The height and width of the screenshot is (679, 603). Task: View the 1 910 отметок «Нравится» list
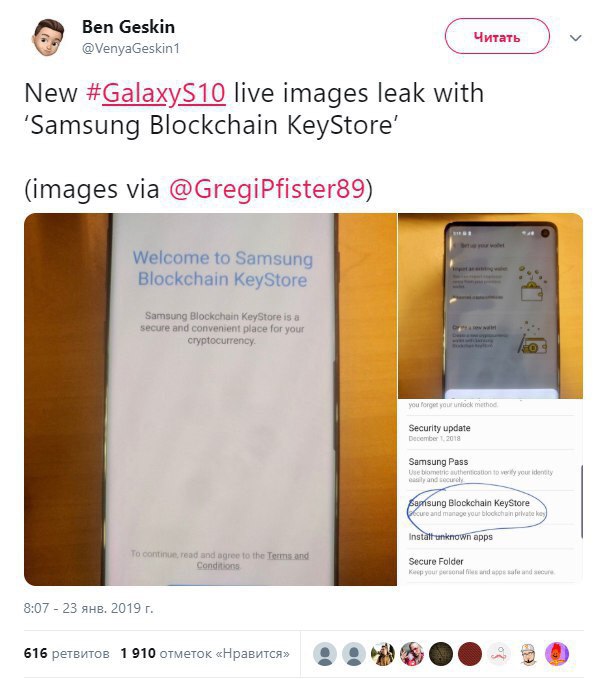[x=204, y=653]
